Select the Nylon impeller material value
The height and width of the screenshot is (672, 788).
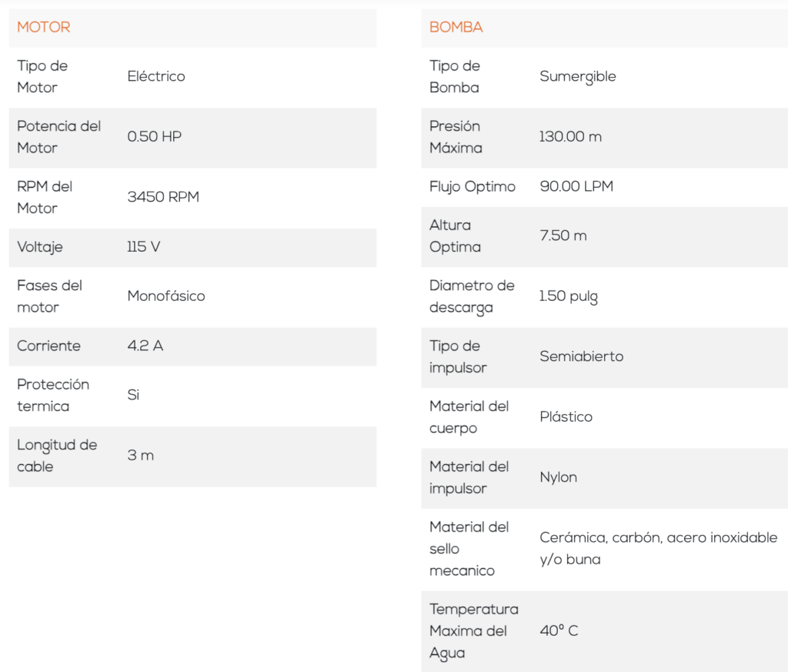tap(559, 477)
